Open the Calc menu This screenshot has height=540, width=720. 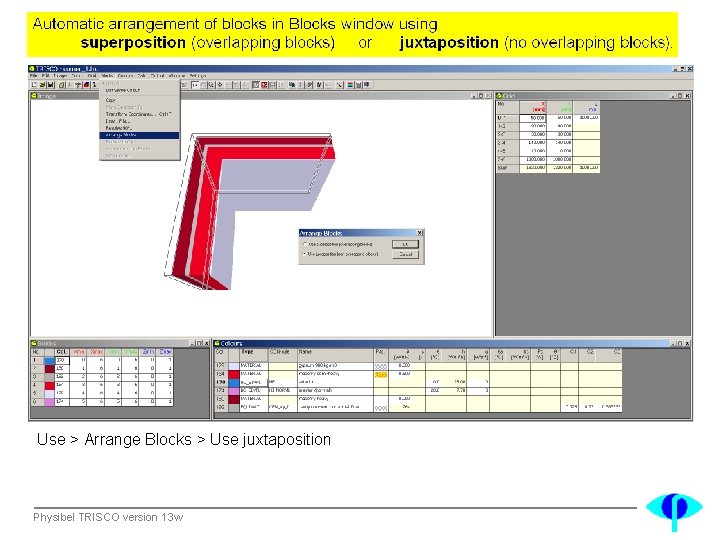[142, 76]
